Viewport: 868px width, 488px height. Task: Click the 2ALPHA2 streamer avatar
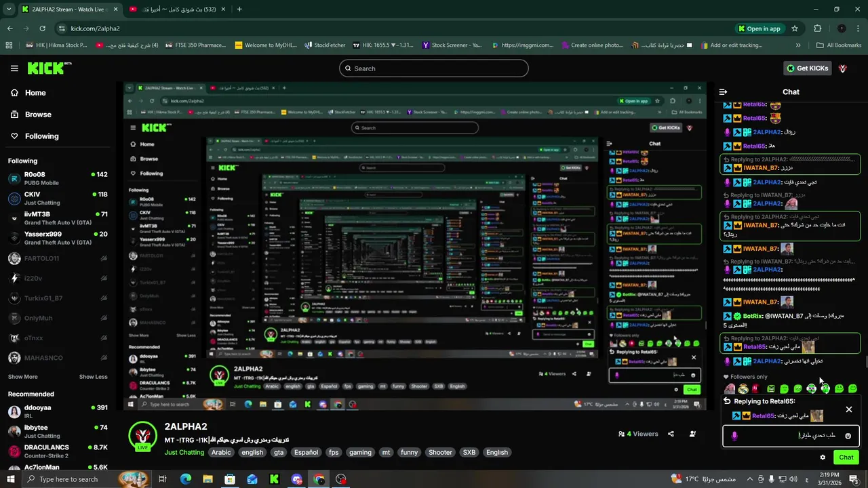pos(142,436)
